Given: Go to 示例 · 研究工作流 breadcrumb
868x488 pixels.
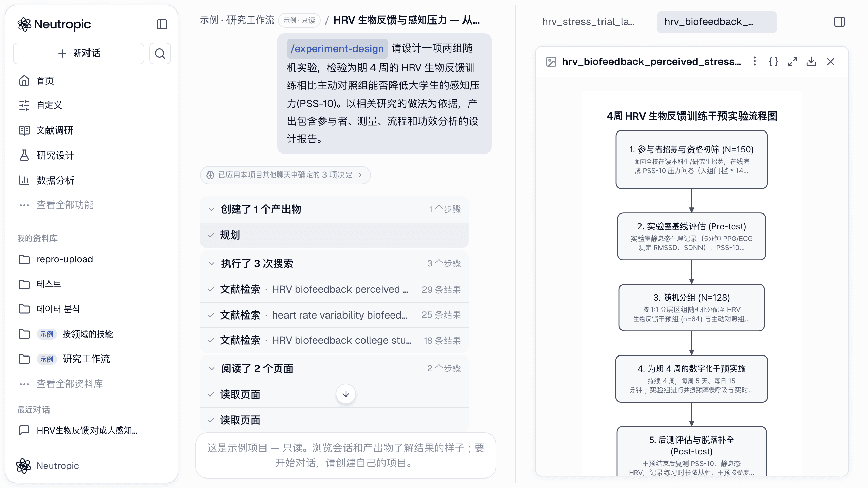Looking at the screenshot, I should 237,20.
